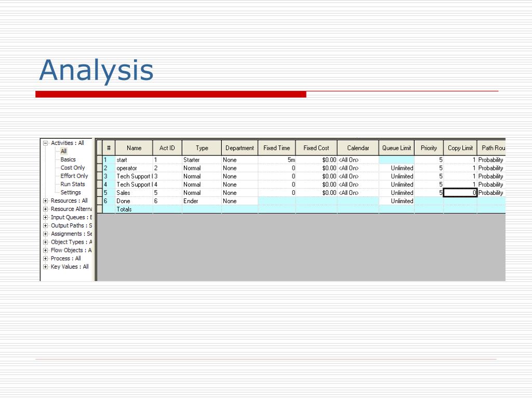Expand the Process : All node

pyautogui.click(x=46, y=259)
